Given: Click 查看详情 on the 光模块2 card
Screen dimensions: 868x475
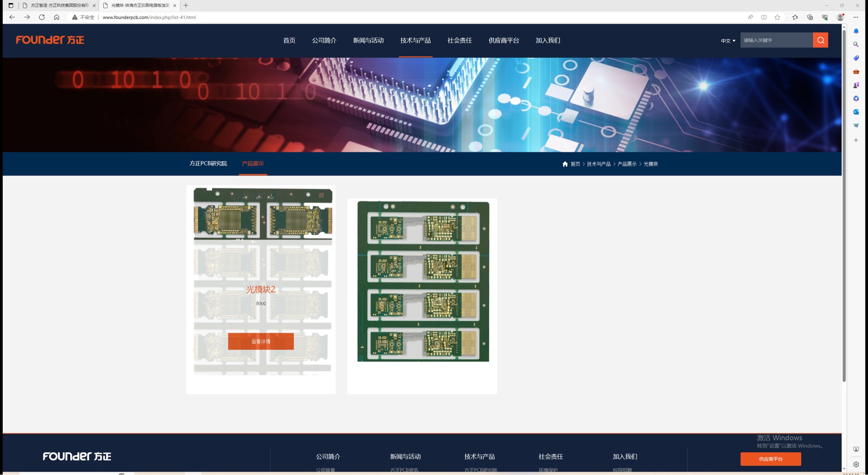Looking at the screenshot, I should pos(260,342).
